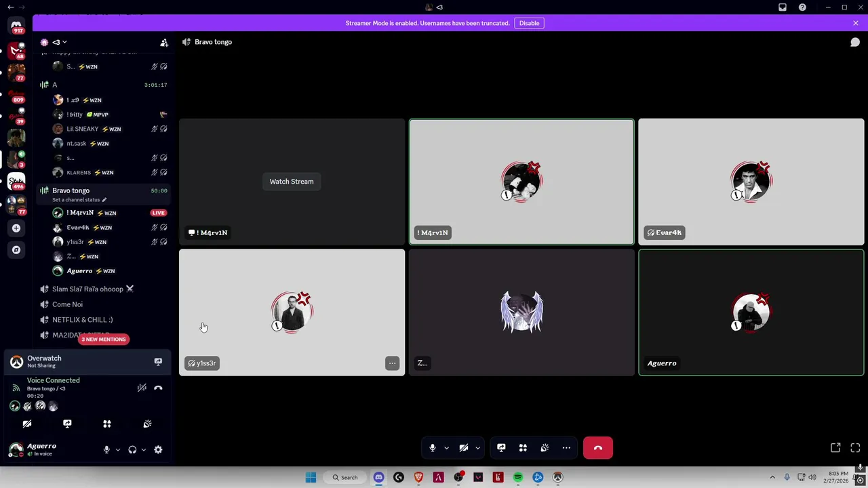Click Add a Server plus icon
868x488 pixels.
[x=16, y=228]
